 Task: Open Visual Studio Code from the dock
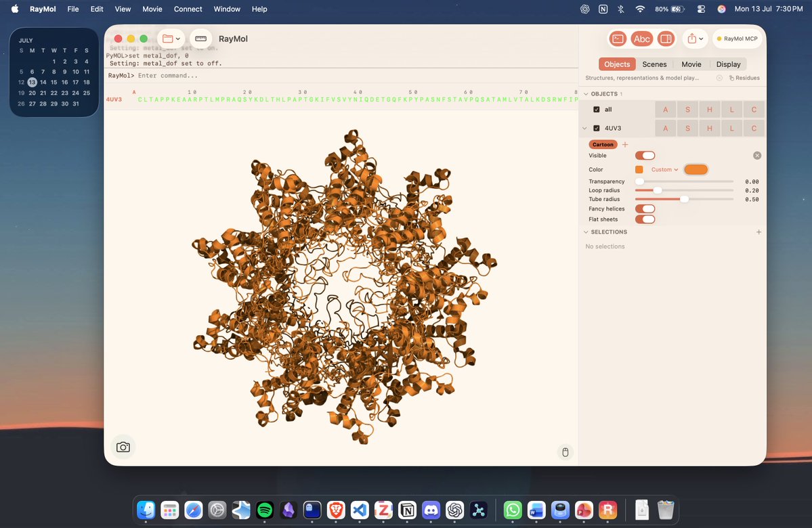[x=360, y=510]
